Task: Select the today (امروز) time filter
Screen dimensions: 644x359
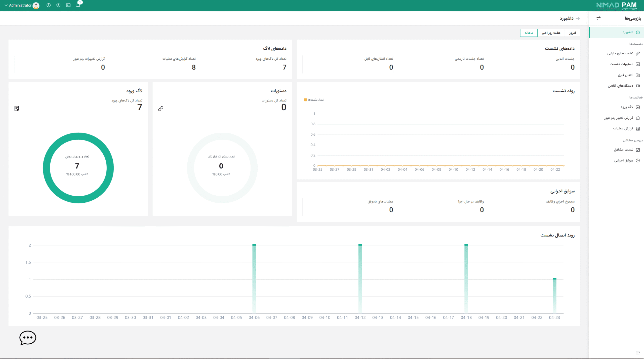Action: (x=572, y=33)
